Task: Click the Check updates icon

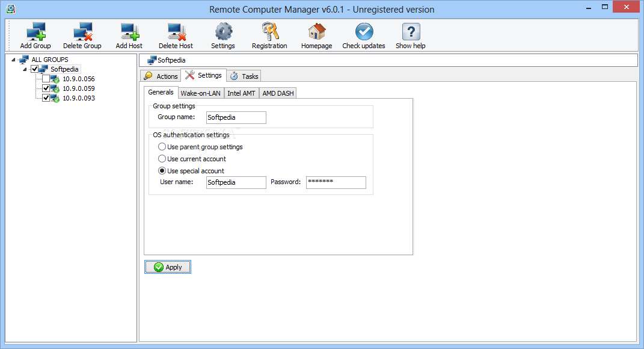Action: click(364, 32)
